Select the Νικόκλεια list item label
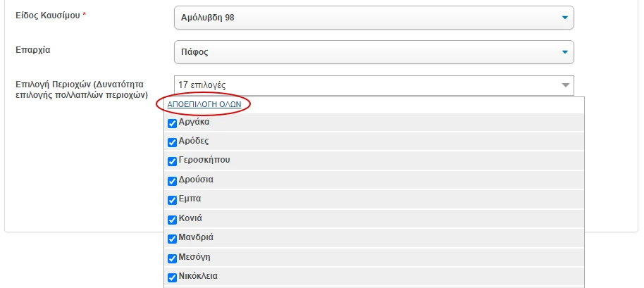Image resolution: width=644 pixels, height=288 pixels. click(x=198, y=276)
